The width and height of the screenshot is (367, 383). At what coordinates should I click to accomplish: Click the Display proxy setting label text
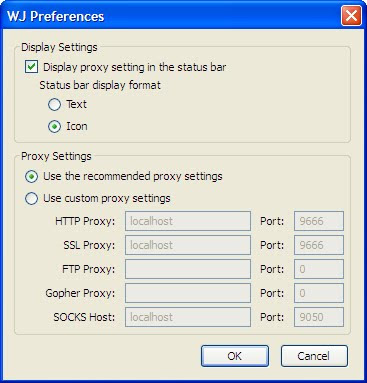pos(135,67)
